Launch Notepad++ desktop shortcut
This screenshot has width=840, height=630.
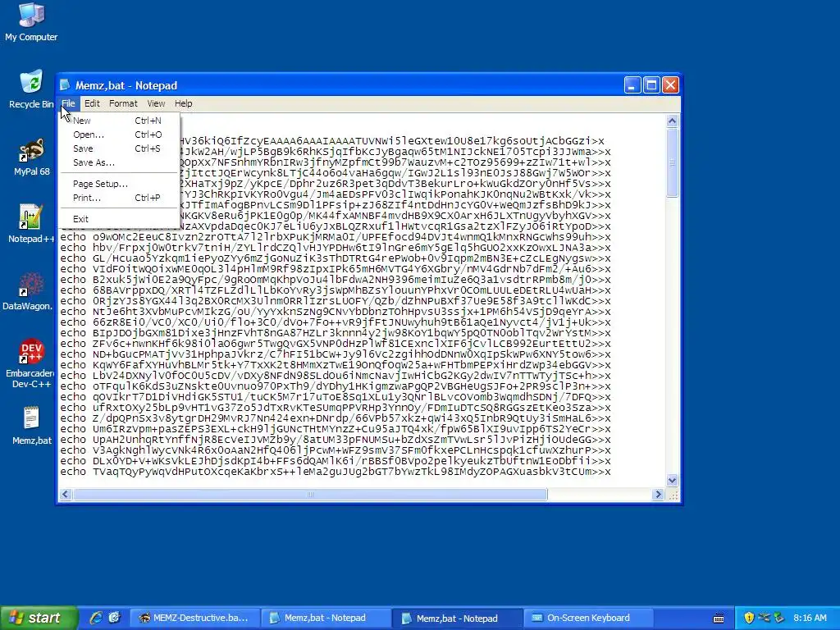tap(31, 223)
